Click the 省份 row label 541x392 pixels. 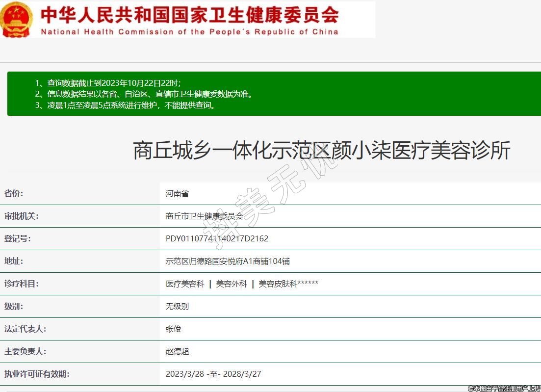14,194
